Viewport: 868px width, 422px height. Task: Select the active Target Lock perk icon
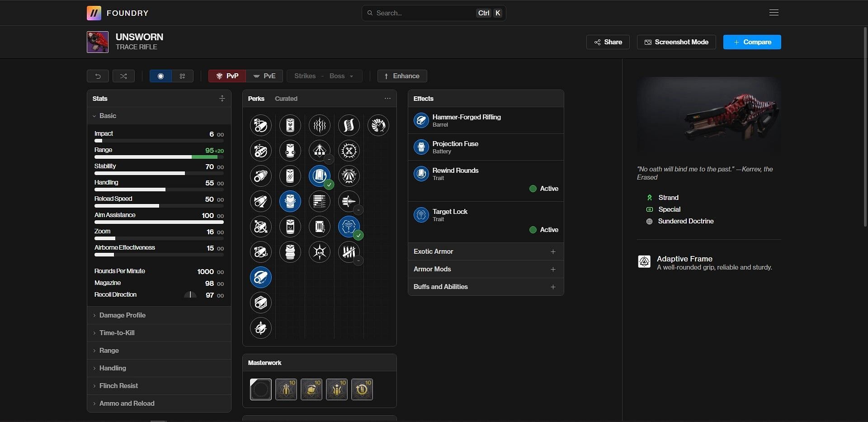click(349, 227)
